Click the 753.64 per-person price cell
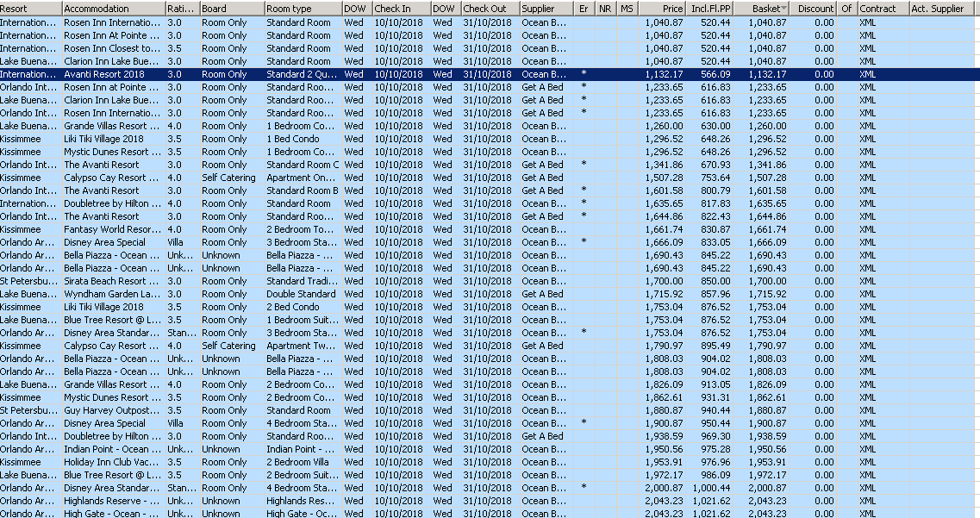Image resolution: width=980 pixels, height=518 pixels. pos(709,178)
